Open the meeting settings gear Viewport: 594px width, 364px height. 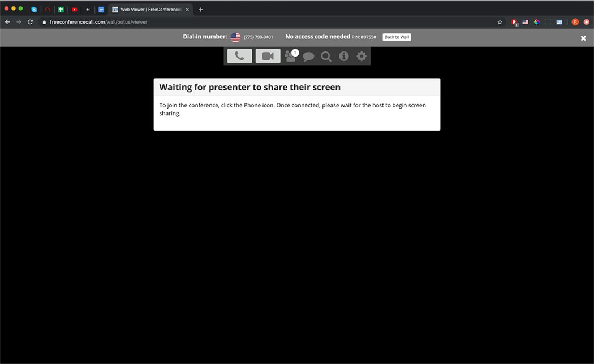pos(361,56)
